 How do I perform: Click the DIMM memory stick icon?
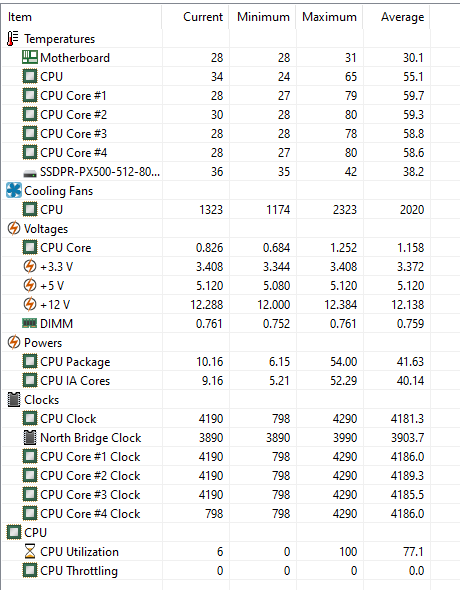[x=30, y=323]
